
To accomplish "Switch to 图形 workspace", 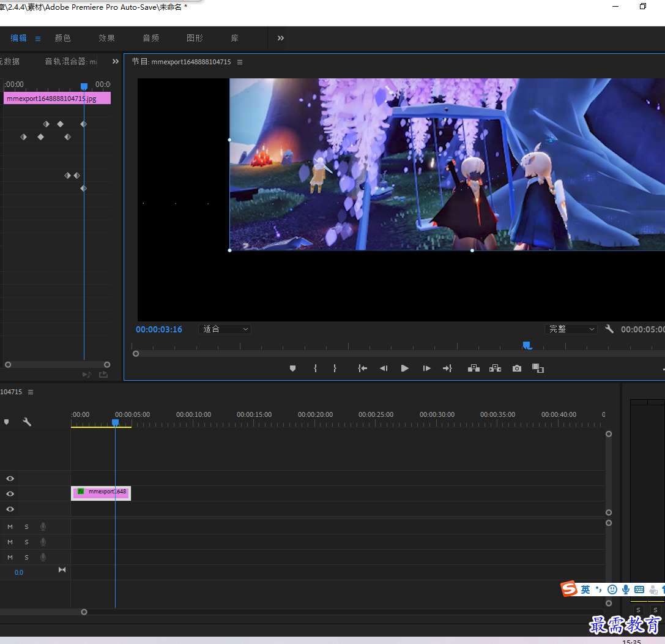I will pyautogui.click(x=195, y=38).
